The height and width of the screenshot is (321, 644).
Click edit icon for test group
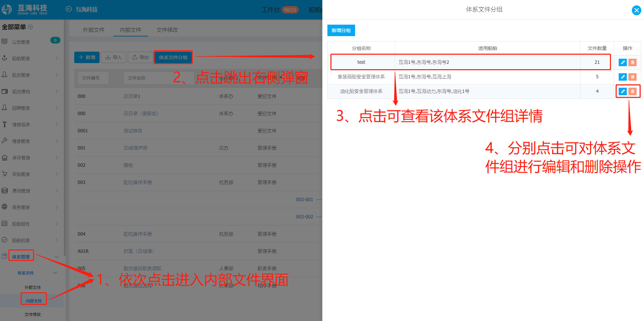pos(623,62)
